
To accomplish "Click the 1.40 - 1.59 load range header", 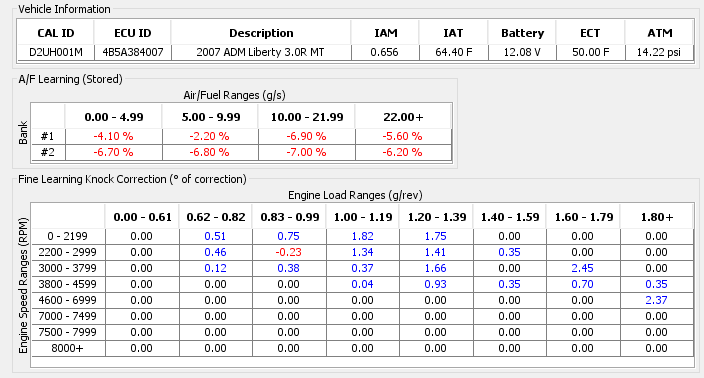I will click(x=510, y=217).
